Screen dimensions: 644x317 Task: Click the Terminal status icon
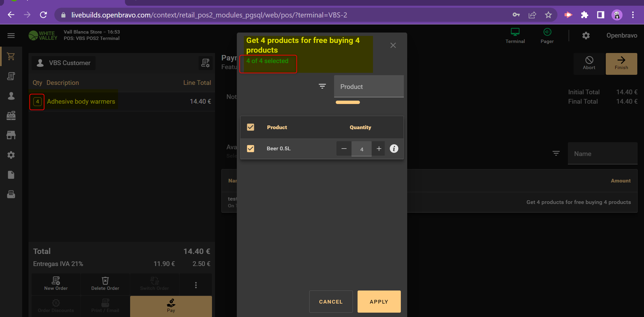coord(515,36)
